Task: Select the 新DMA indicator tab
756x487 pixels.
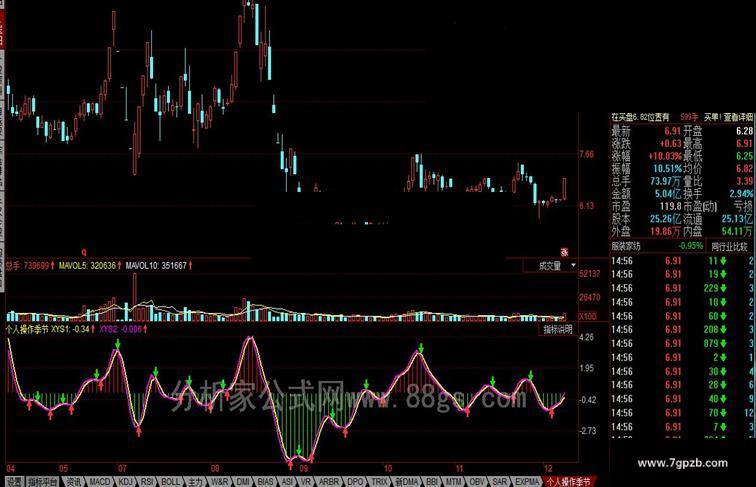Action: [406, 482]
